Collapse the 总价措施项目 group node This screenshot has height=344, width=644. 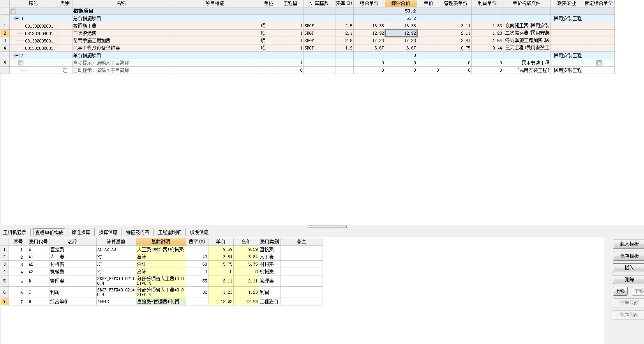pos(17,19)
